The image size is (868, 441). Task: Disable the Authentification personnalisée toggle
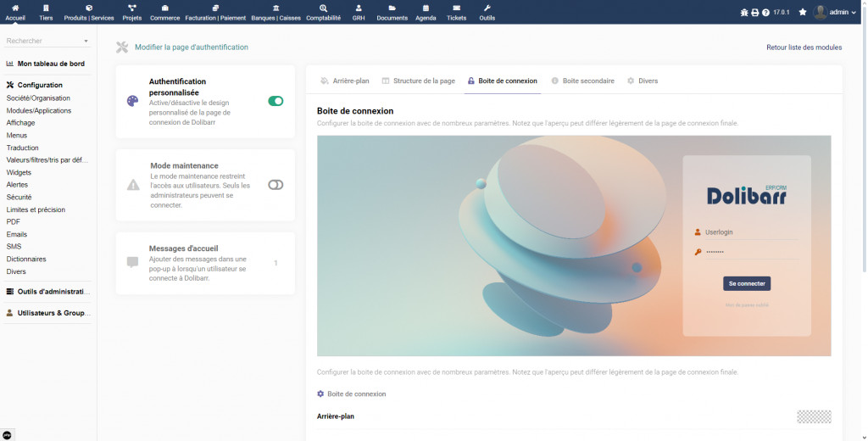pos(275,101)
